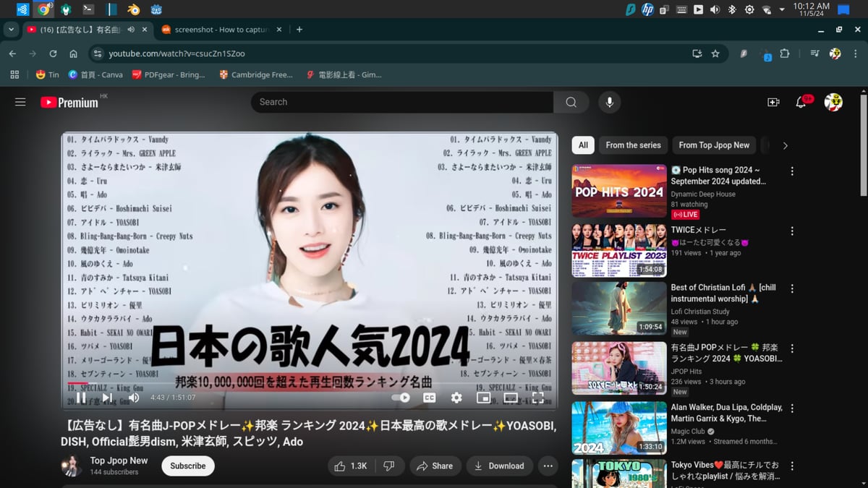Switch video to miniplayer mode

coord(483,398)
